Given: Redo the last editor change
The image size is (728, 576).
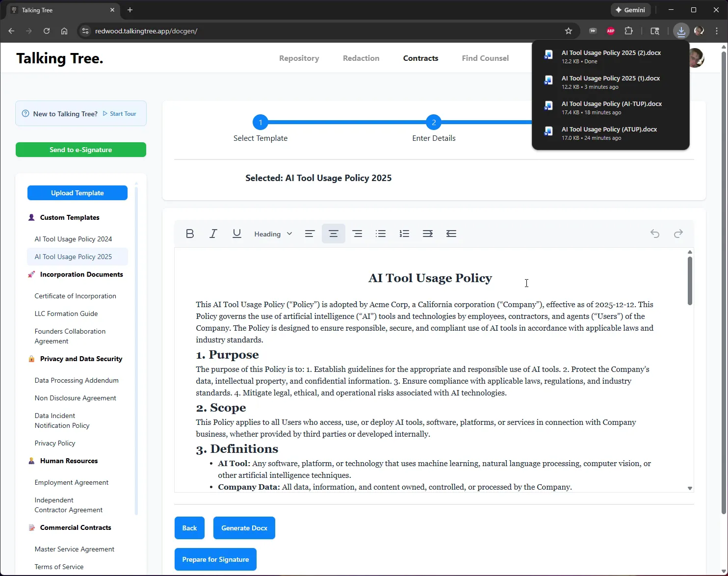Looking at the screenshot, I should tap(678, 234).
